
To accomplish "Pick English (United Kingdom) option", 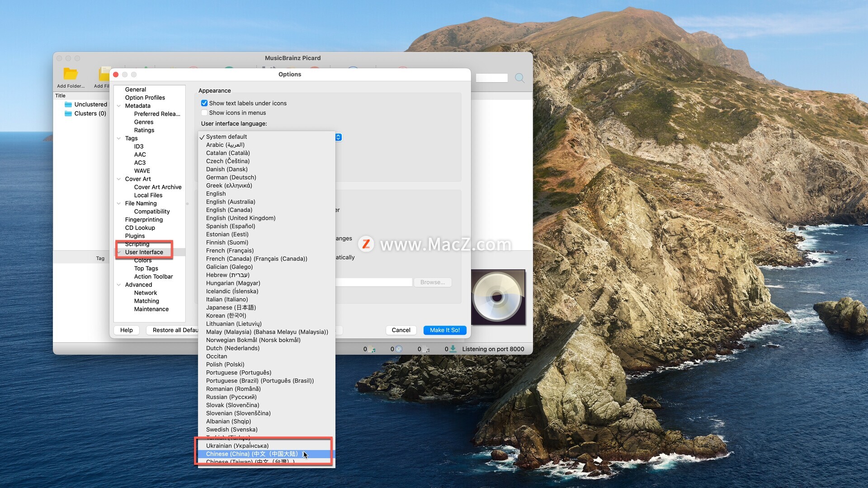I will [267, 218].
